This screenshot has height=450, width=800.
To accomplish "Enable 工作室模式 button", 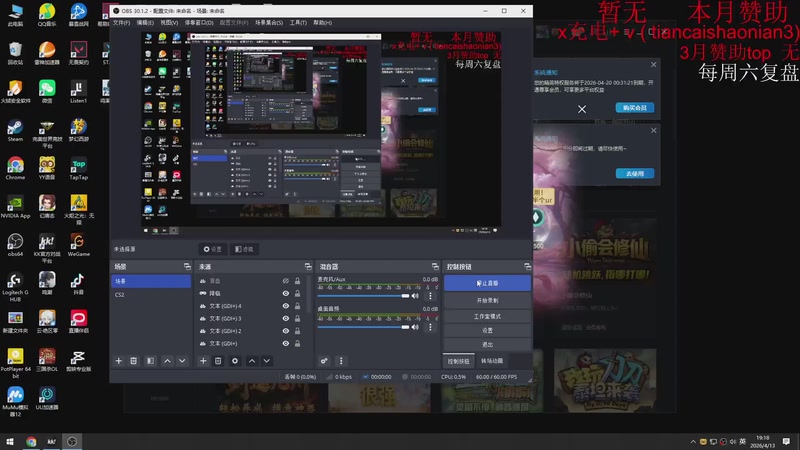I will tap(487, 316).
